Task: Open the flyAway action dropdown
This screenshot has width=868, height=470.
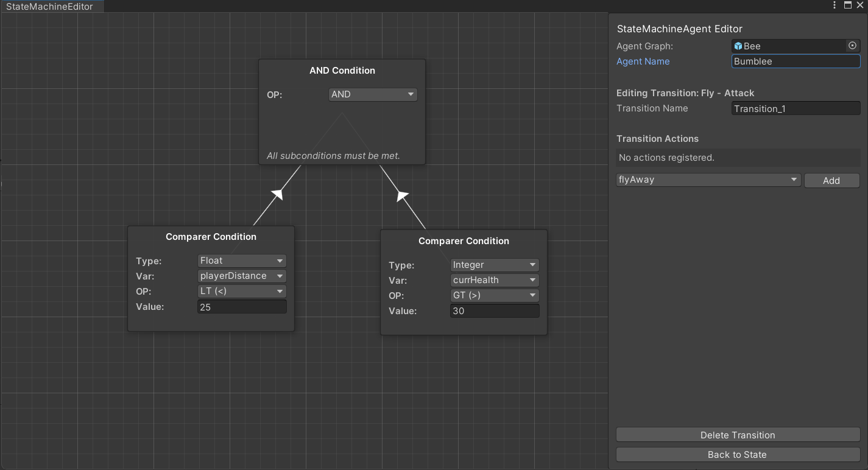Action: [708, 180]
